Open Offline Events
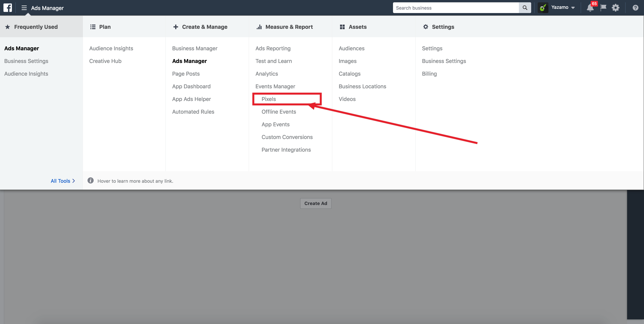Image resolution: width=644 pixels, height=324 pixels. [x=279, y=112]
